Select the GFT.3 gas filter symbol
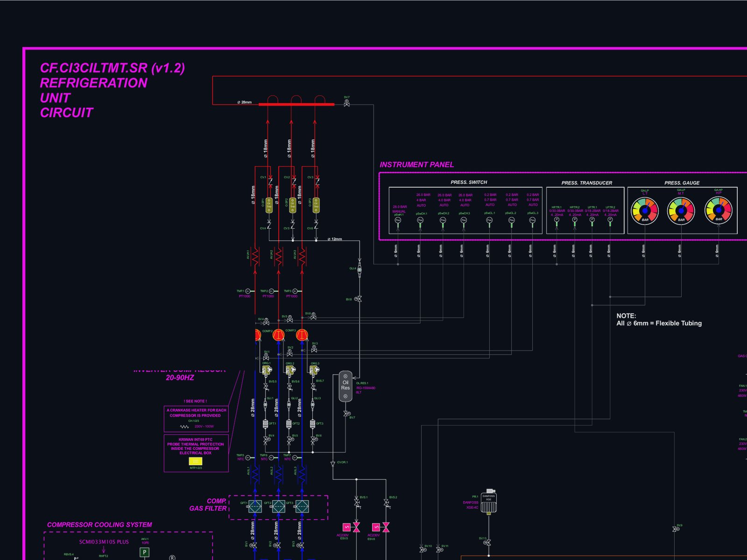 [302, 506]
